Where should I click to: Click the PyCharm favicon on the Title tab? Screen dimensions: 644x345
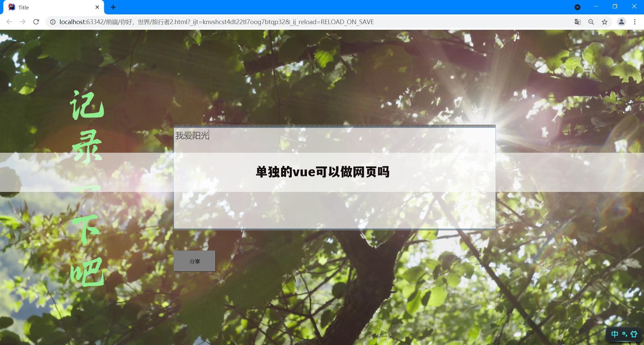(11, 7)
